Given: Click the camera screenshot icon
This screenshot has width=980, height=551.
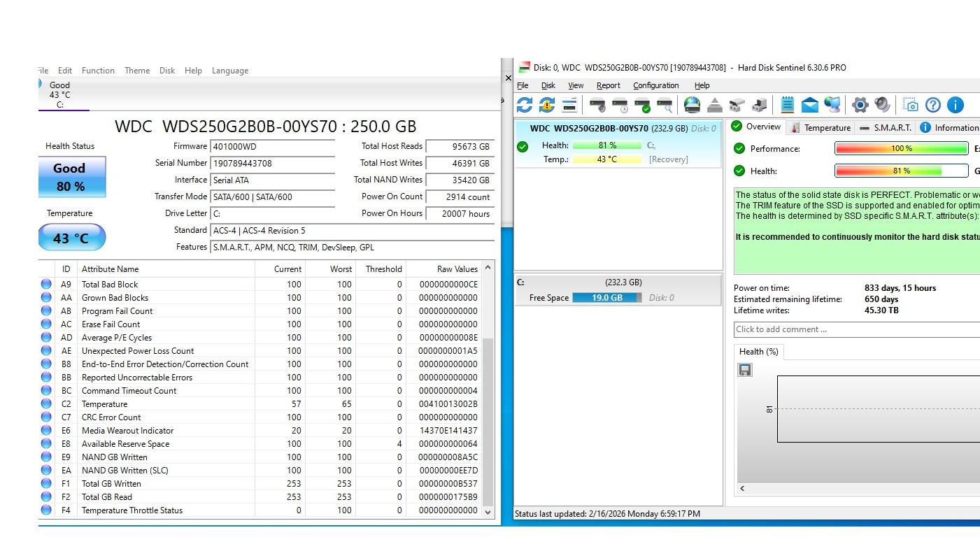Looking at the screenshot, I should pyautogui.click(x=910, y=105).
